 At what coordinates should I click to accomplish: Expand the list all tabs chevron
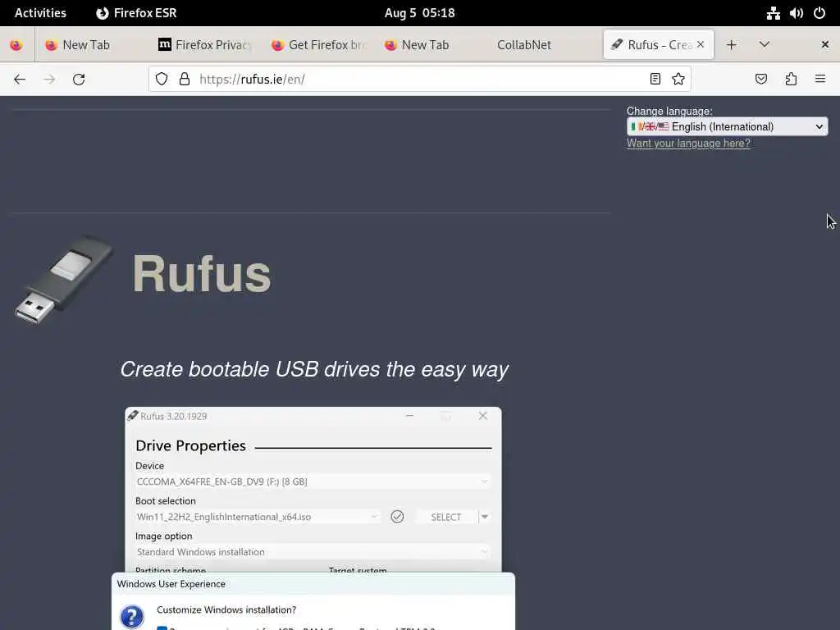[x=765, y=45]
